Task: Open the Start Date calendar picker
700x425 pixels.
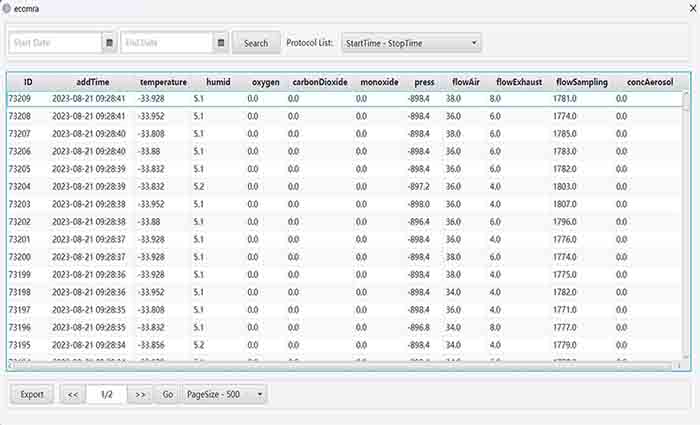Action: [x=108, y=43]
